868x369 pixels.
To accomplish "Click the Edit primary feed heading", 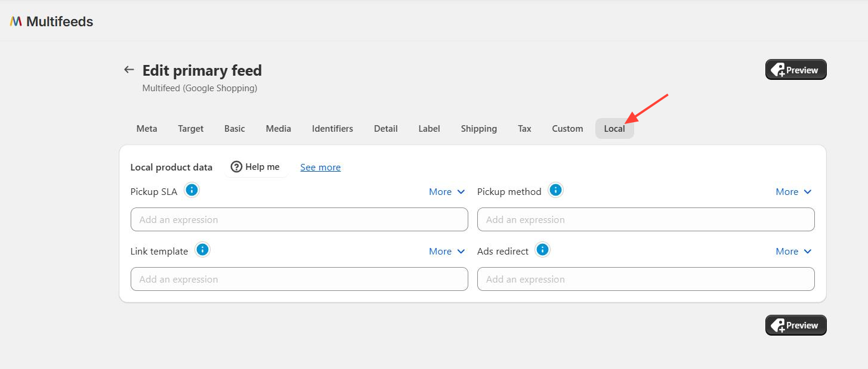I will 202,70.
